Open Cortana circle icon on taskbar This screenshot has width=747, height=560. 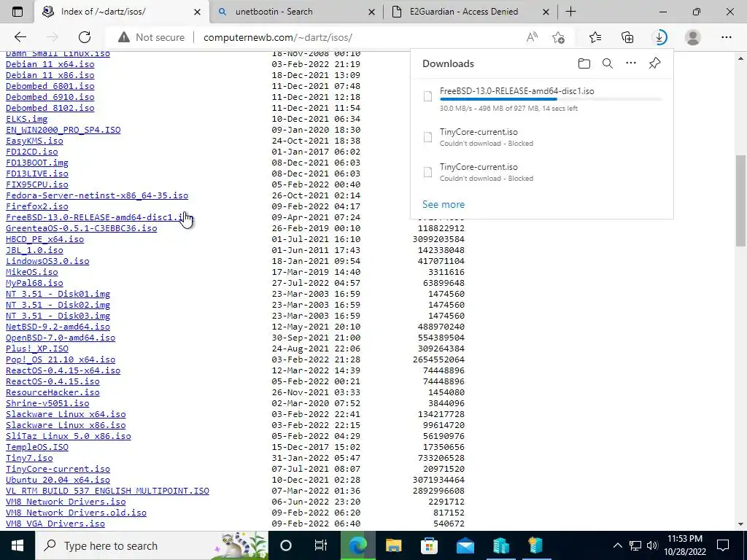(x=286, y=545)
